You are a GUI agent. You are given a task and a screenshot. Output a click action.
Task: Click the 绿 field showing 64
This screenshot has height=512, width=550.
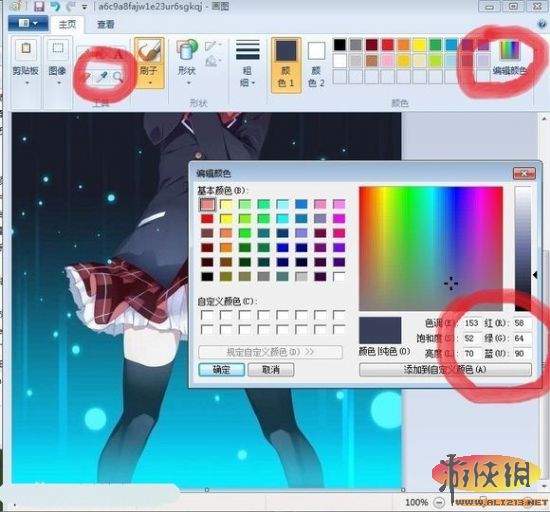click(x=522, y=338)
